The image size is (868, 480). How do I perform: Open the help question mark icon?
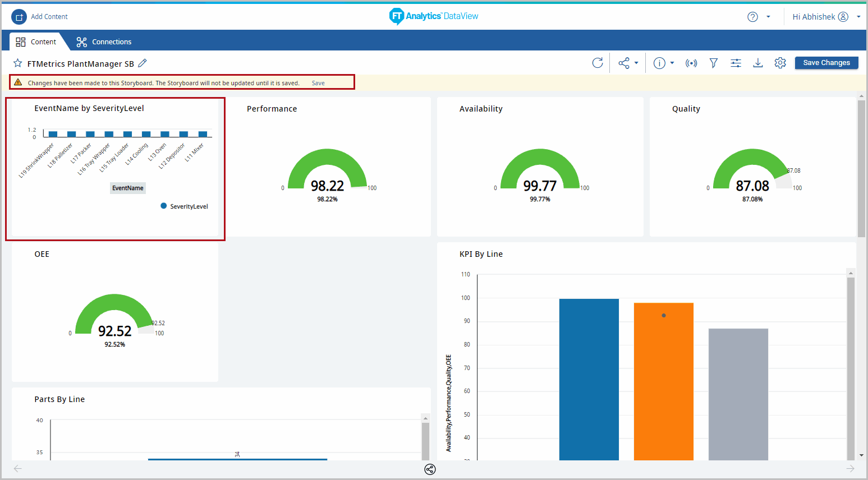tap(752, 17)
